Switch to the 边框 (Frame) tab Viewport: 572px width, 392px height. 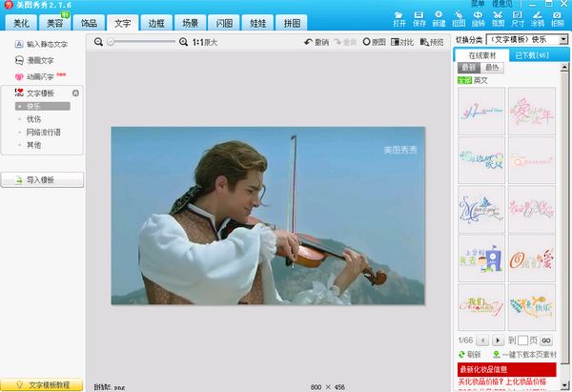[x=156, y=22]
